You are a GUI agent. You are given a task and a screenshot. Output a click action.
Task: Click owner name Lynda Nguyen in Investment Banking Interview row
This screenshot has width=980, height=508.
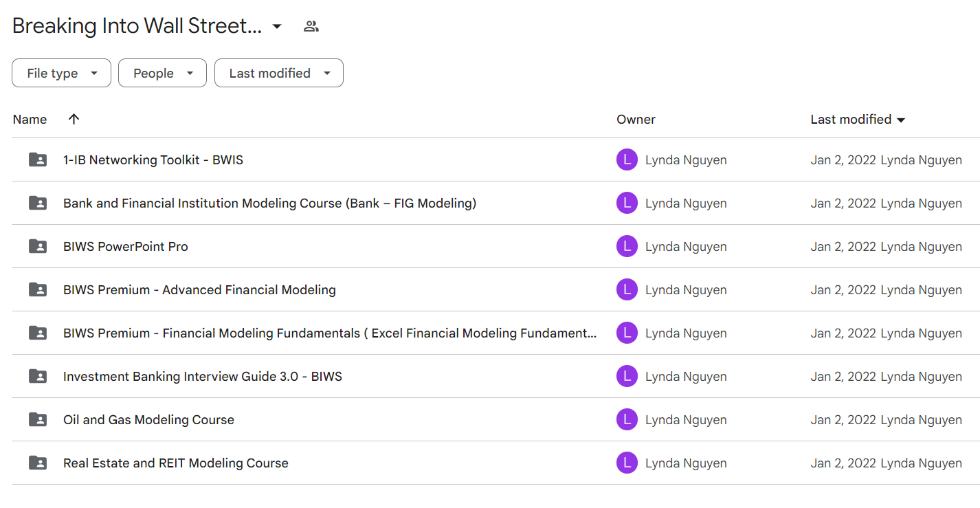tap(686, 377)
